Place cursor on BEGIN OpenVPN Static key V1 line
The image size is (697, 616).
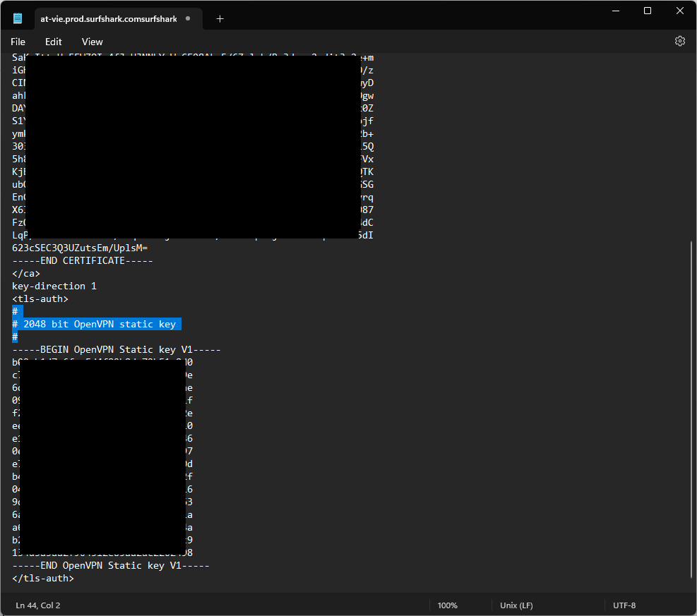tap(117, 350)
